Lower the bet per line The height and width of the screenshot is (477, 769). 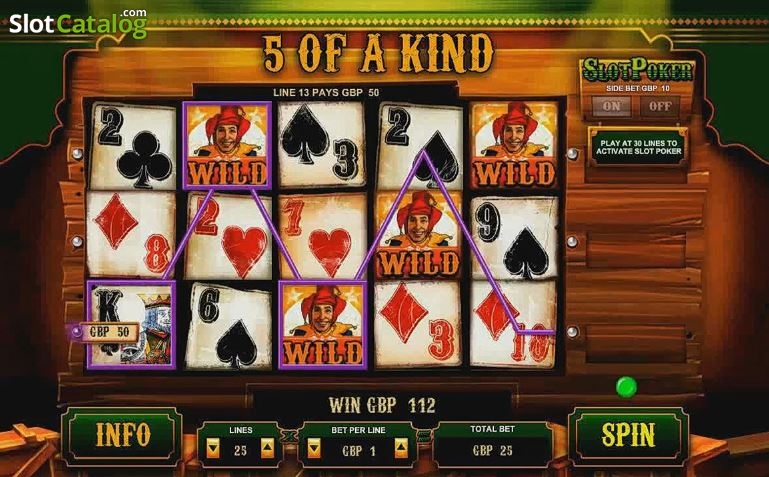314,448
